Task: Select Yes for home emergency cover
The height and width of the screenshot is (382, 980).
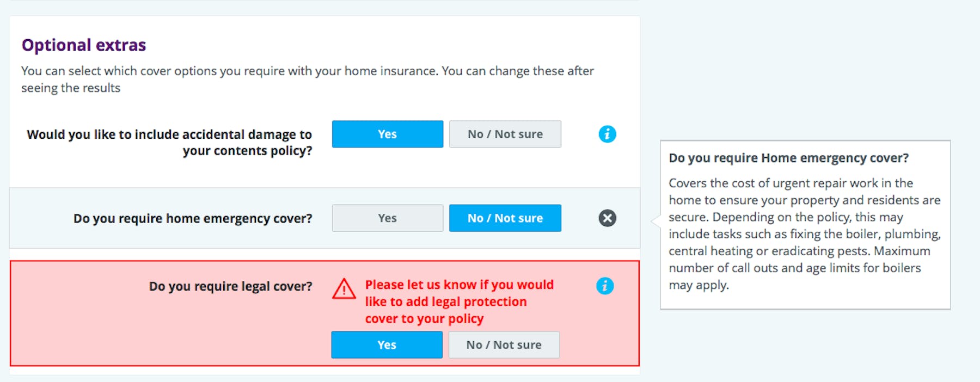Action: [x=388, y=218]
